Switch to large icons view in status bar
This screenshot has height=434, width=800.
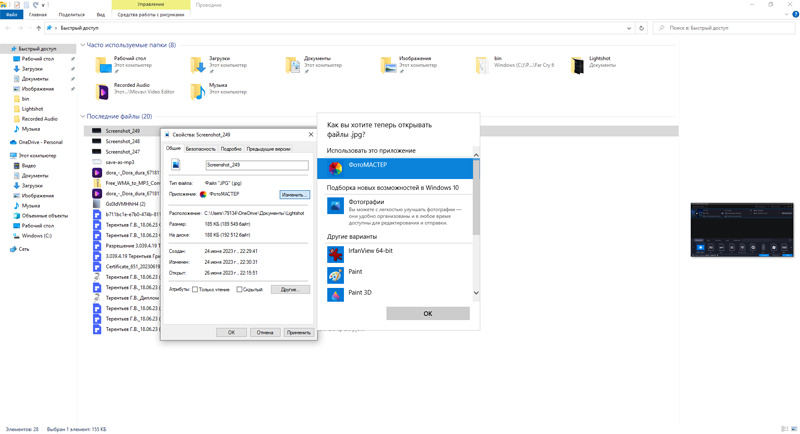pos(793,429)
